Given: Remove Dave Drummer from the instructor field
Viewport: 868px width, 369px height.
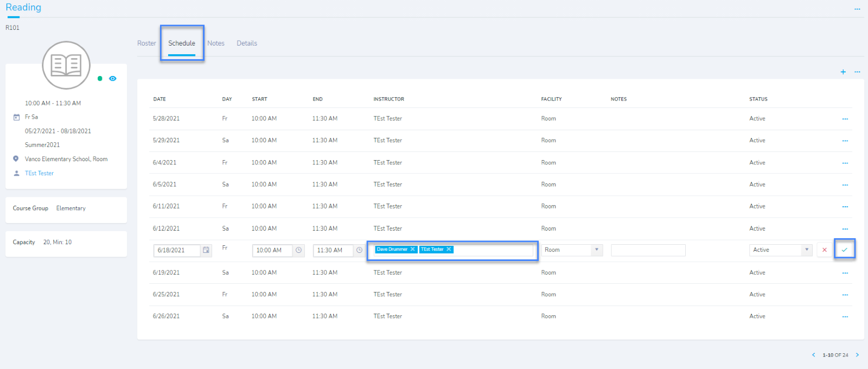Looking at the screenshot, I should [412, 250].
